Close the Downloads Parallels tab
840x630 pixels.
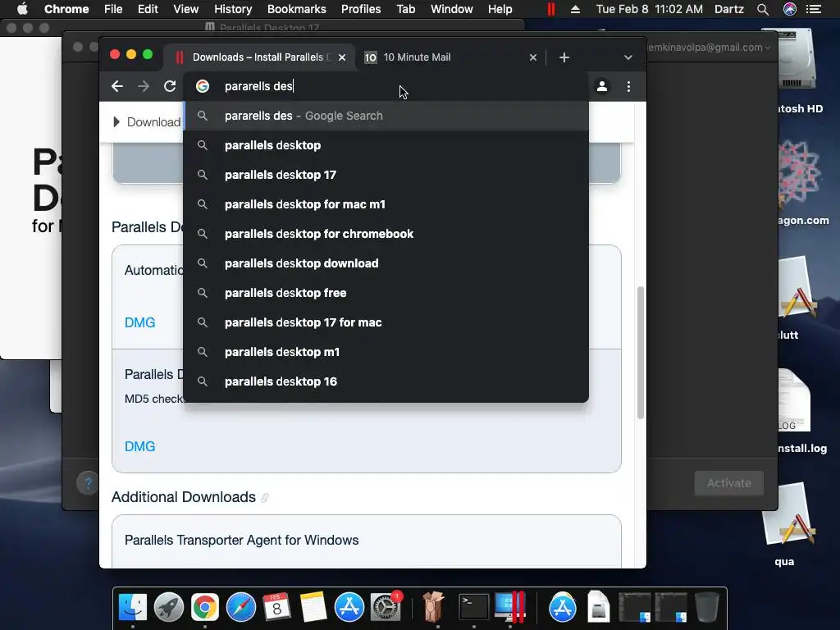coord(342,57)
